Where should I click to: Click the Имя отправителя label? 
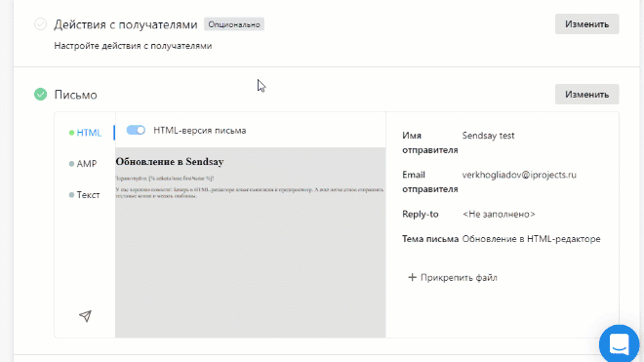[430, 142]
